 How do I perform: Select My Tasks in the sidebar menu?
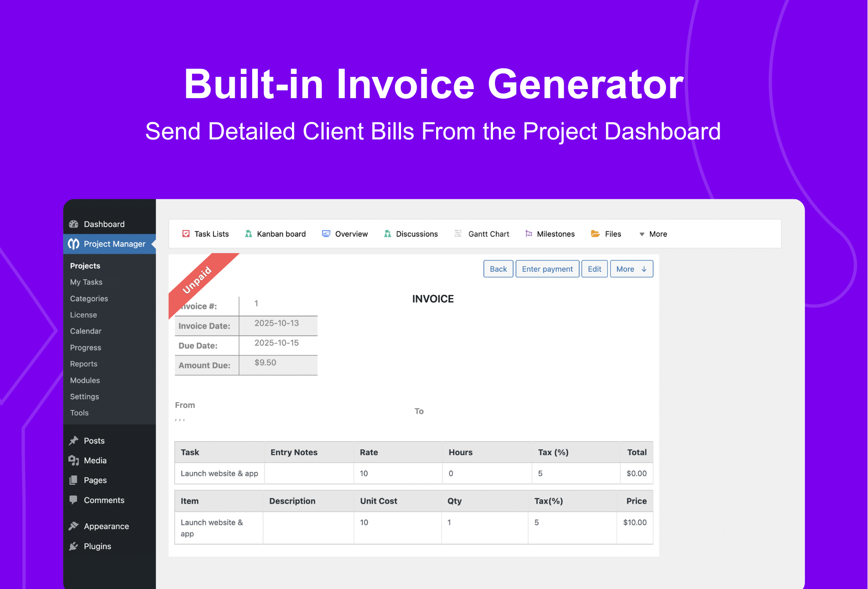pos(86,282)
